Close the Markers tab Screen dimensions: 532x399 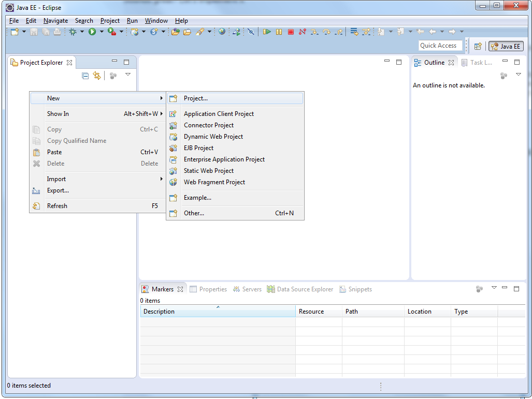tap(180, 289)
